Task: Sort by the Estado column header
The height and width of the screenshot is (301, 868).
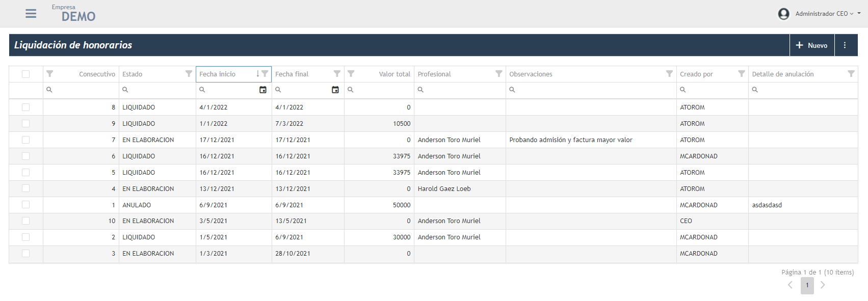Action: point(133,74)
